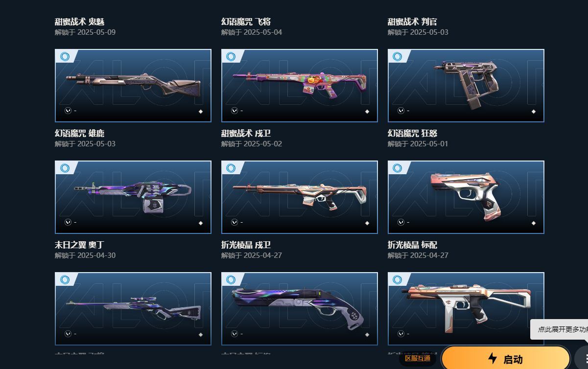This screenshot has width=588, height=369.
Task: Select the 幻语魔咒 雄鹿 shotgun skin thumbnail
Action: tap(133, 86)
